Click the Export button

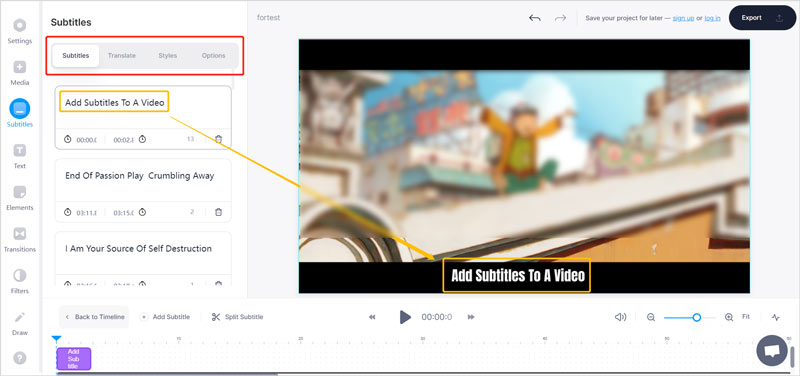762,18
